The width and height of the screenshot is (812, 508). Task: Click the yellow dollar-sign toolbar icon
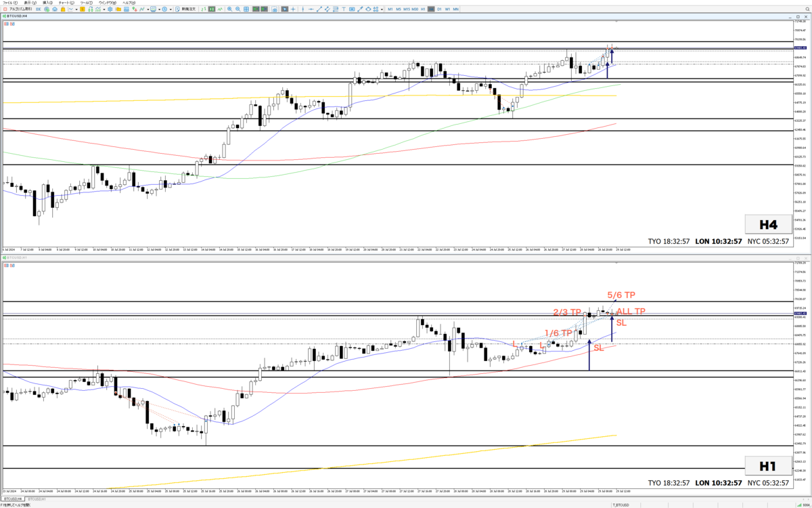[83, 9]
